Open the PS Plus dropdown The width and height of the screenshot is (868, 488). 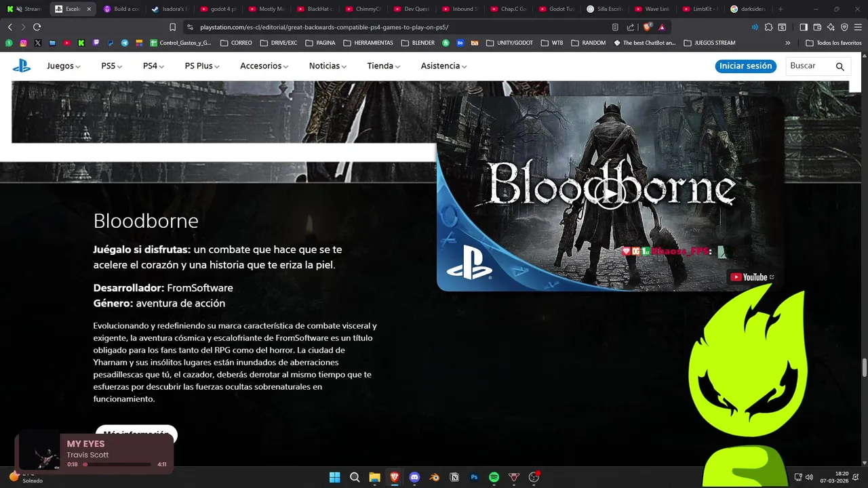click(x=202, y=66)
